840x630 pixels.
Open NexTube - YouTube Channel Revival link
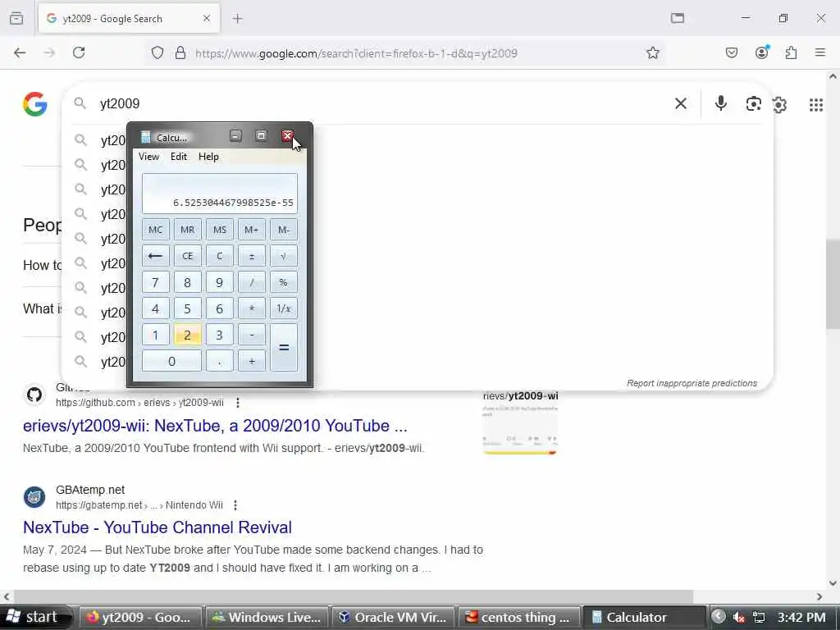(x=157, y=527)
